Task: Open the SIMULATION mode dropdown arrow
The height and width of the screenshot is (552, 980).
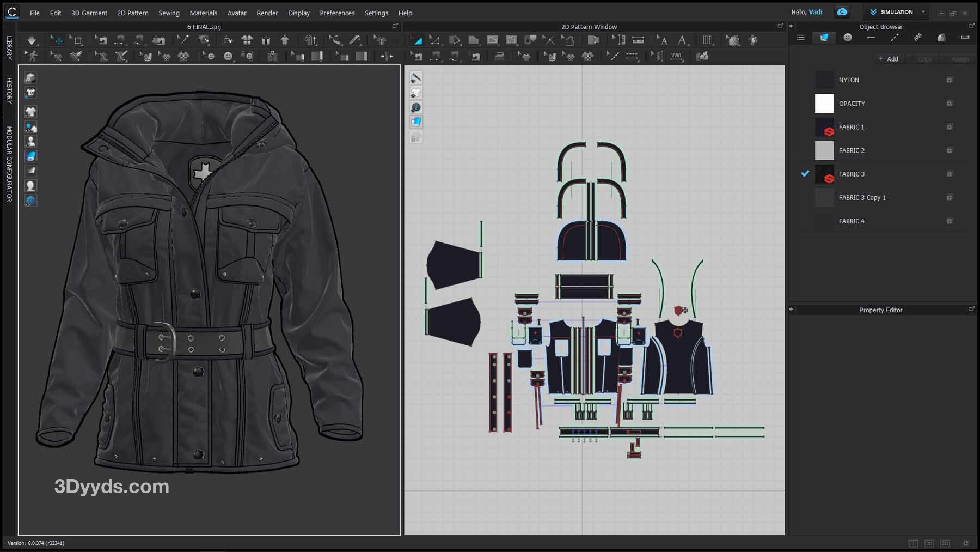Action: pyautogui.click(x=923, y=12)
